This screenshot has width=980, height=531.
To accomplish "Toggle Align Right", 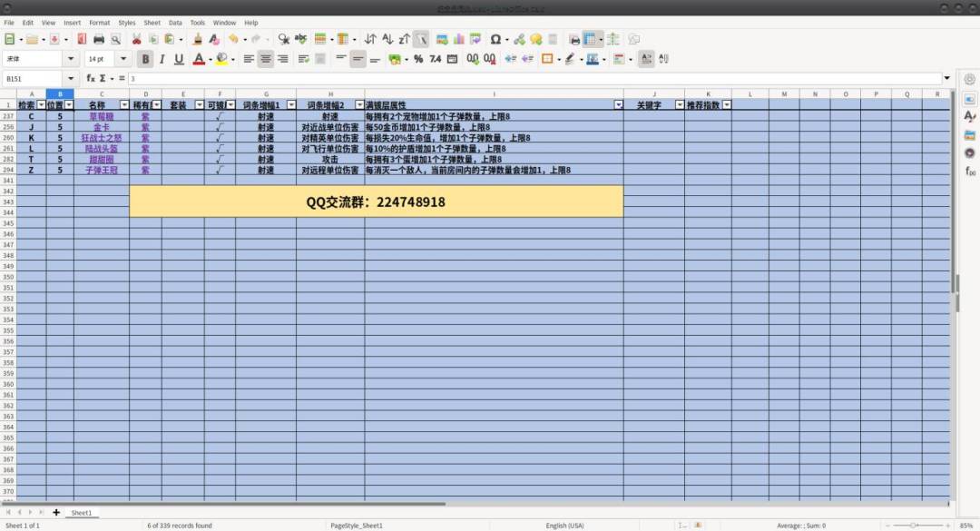I will click(x=282, y=59).
